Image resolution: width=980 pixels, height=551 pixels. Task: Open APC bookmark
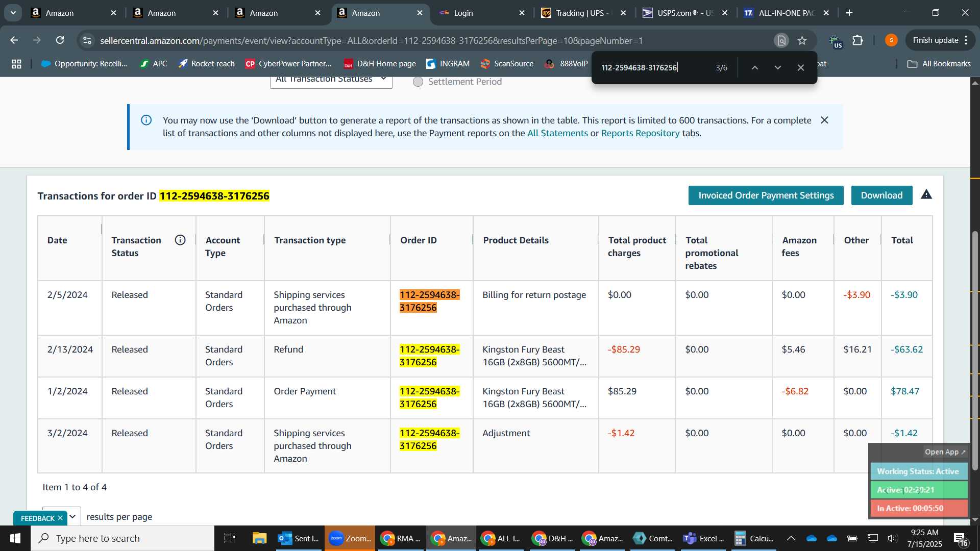click(154, 64)
